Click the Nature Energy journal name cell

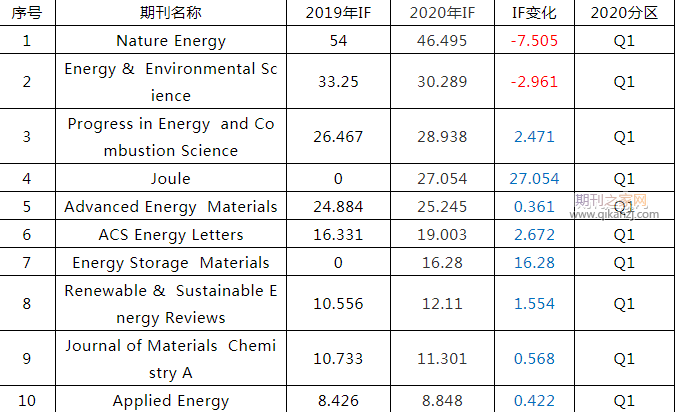tap(171, 41)
